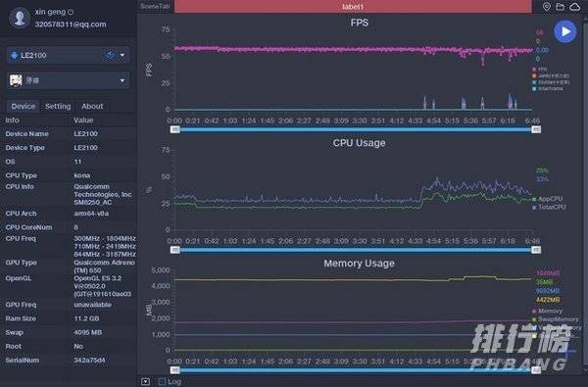The width and height of the screenshot is (588, 387).
Task: Toggle the FPS series in the FPS legend
Action: click(x=540, y=70)
